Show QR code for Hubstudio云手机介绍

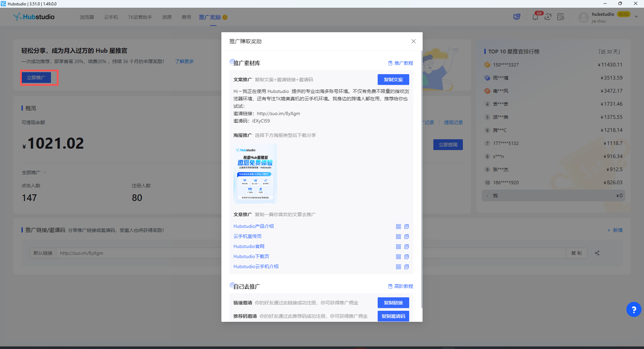[398, 267]
